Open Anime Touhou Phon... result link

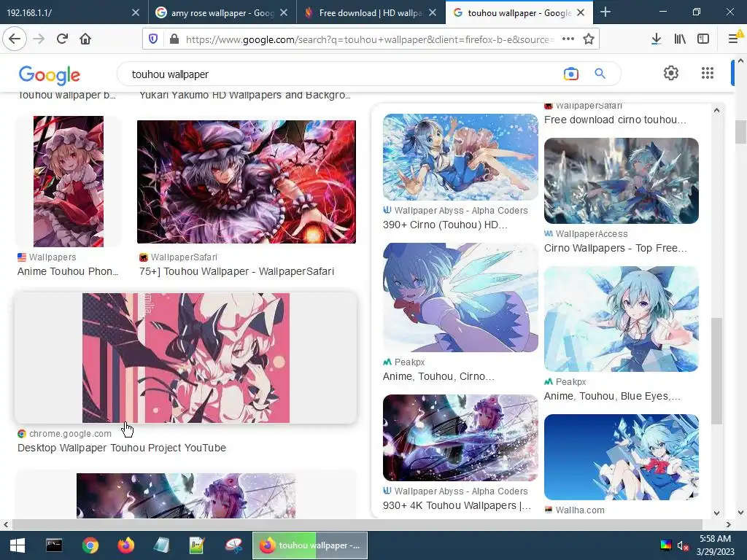(68, 271)
